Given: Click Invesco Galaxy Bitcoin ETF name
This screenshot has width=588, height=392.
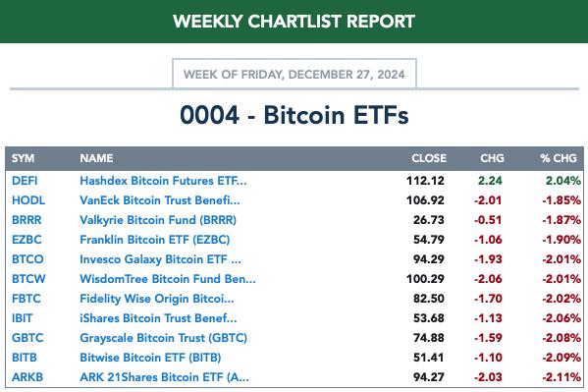Looking at the screenshot, I should (160, 259).
